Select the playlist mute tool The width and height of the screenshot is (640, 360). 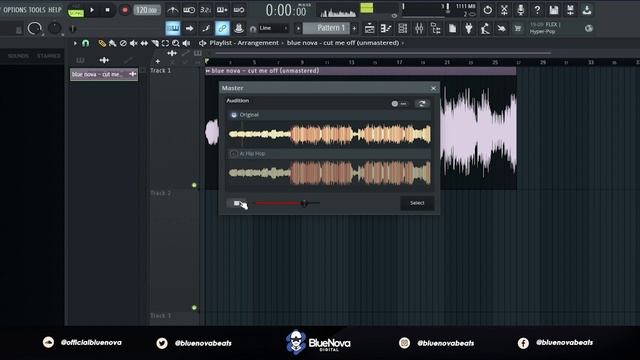pos(133,43)
